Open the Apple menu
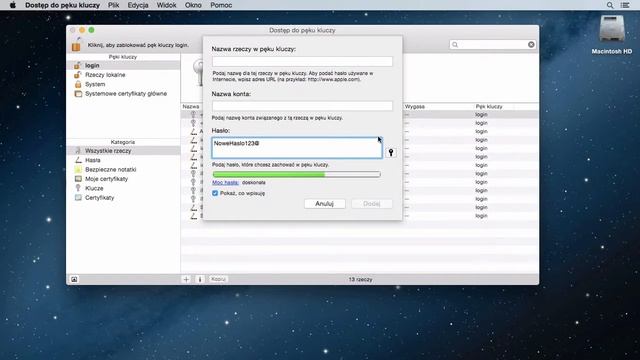Screen dimensions: 640x360 [x=13, y=5]
